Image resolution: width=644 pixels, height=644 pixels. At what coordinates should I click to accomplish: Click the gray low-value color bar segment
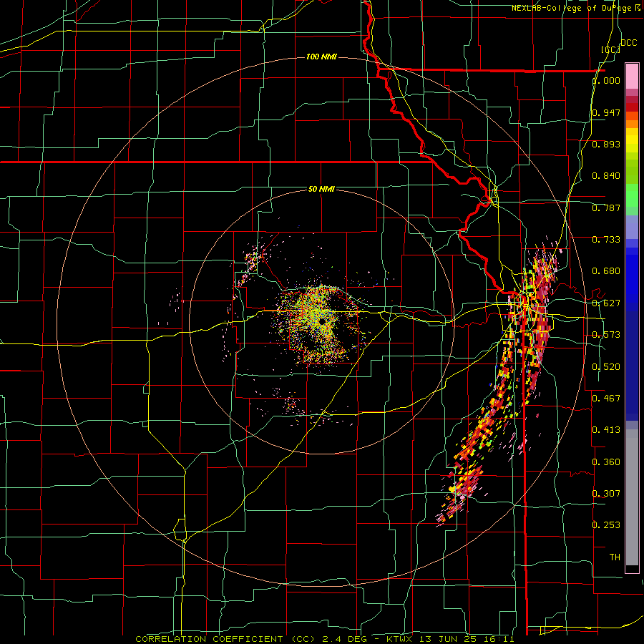[x=632, y=497]
